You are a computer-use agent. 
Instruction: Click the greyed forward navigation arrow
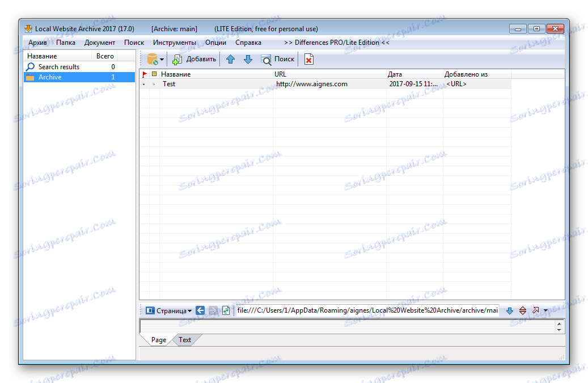tap(213, 310)
